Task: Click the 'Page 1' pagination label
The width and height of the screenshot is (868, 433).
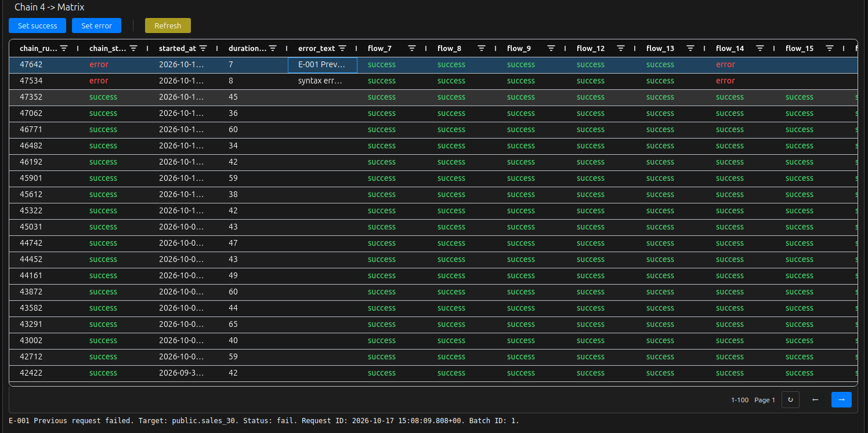Action: [x=765, y=400]
